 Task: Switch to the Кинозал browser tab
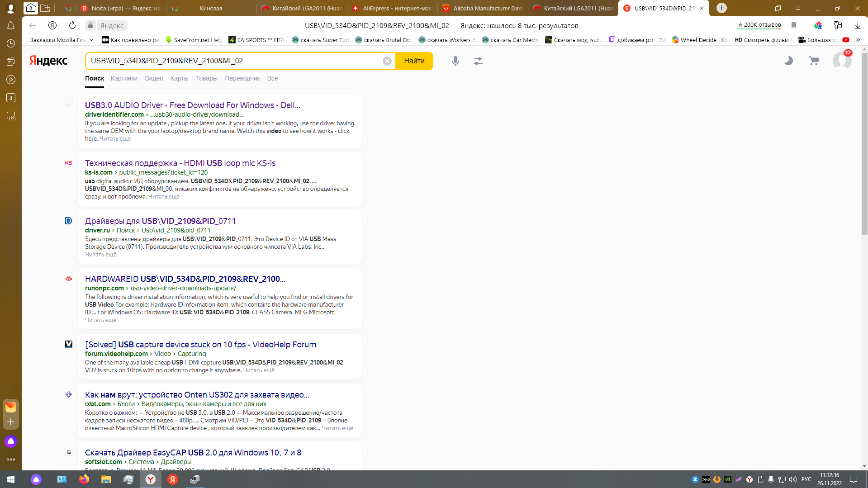pos(211,8)
